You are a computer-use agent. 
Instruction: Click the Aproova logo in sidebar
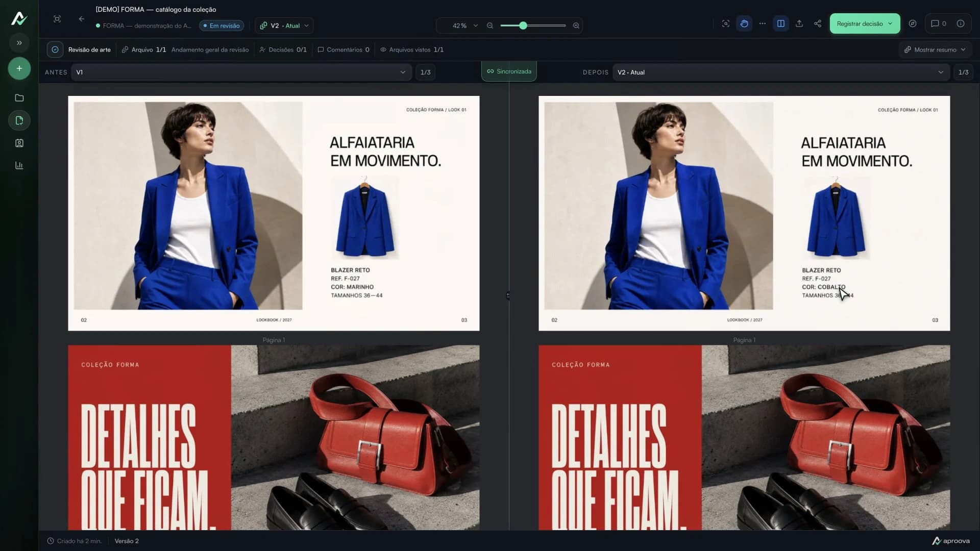(19, 18)
